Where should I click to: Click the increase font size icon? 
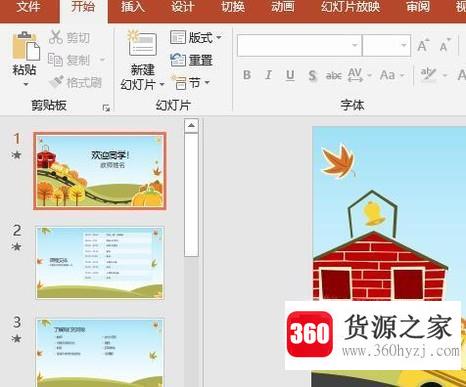point(423,45)
